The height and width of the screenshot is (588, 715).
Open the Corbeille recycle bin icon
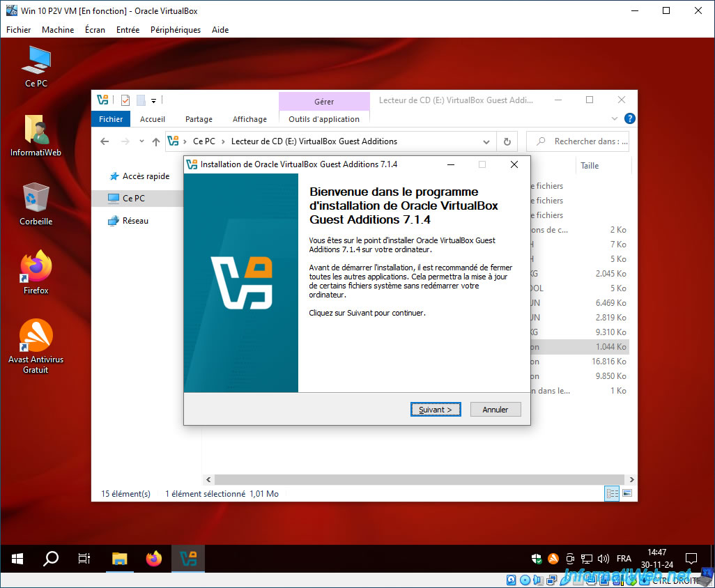point(36,203)
